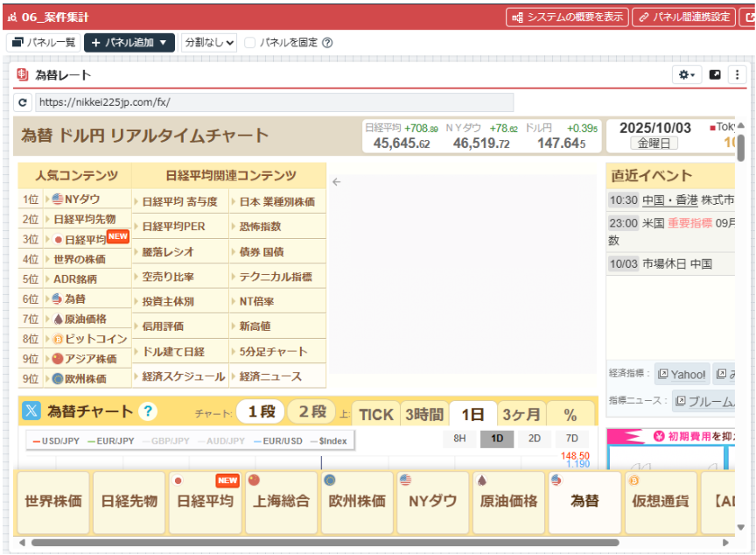Screen dimensions: 756x555
Task: Select the TICK chart tab
Action: click(x=375, y=414)
